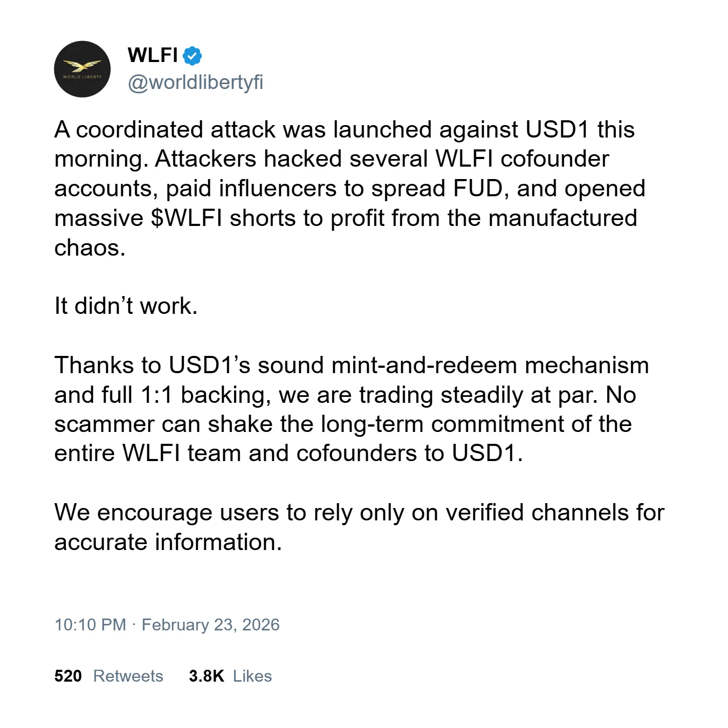Image resolution: width=728 pixels, height=728 pixels.
Task: Click the February 23, 2026 date
Action: [210, 624]
